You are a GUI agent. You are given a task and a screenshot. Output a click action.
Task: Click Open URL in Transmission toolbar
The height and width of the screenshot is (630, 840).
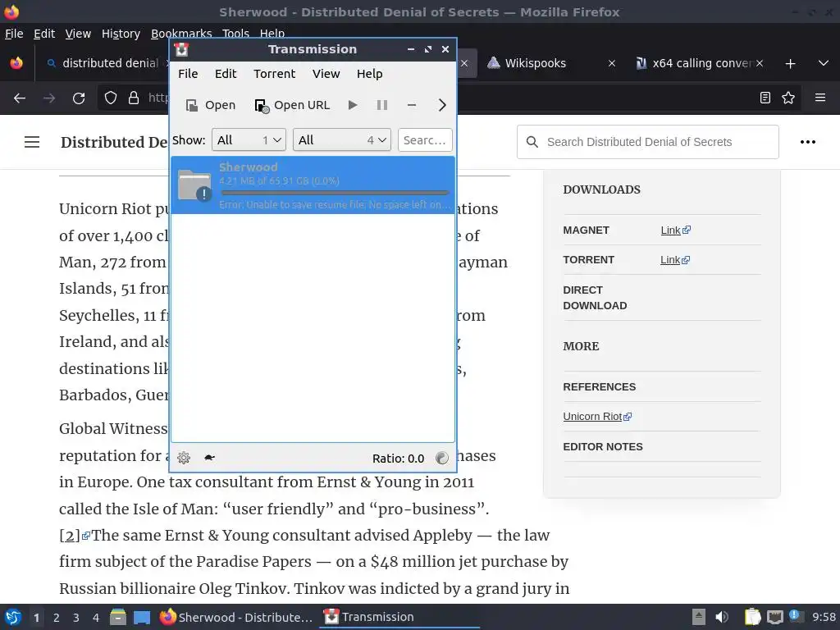tap(292, 105)
